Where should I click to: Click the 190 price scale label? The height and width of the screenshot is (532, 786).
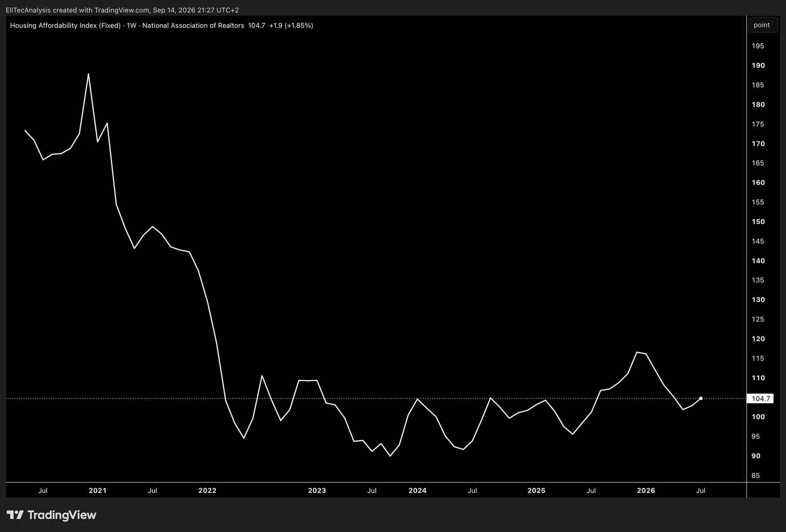[758, 65]
